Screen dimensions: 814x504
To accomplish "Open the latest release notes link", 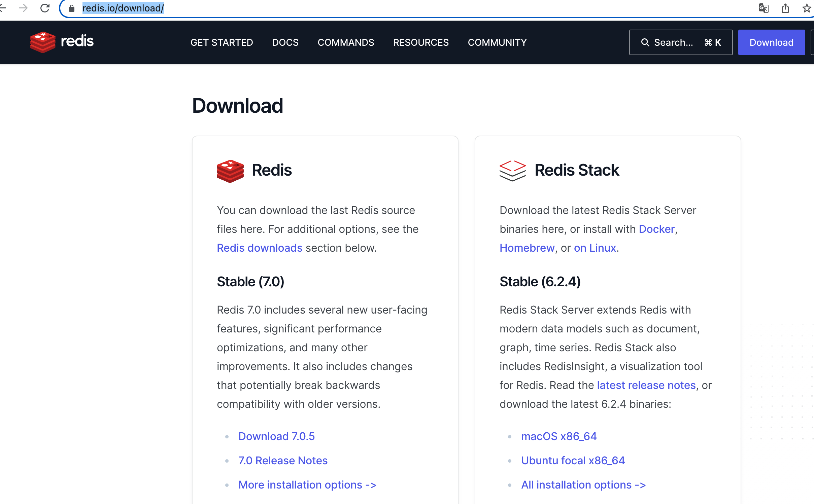I will pos(646,385).
